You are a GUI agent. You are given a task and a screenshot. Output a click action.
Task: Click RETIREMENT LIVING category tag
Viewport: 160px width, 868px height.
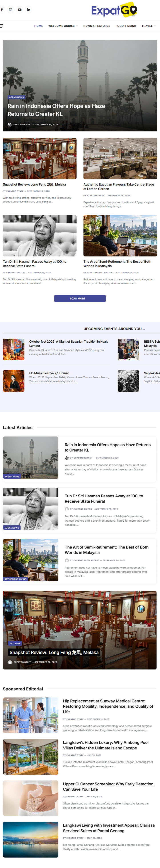pos(15,579)
